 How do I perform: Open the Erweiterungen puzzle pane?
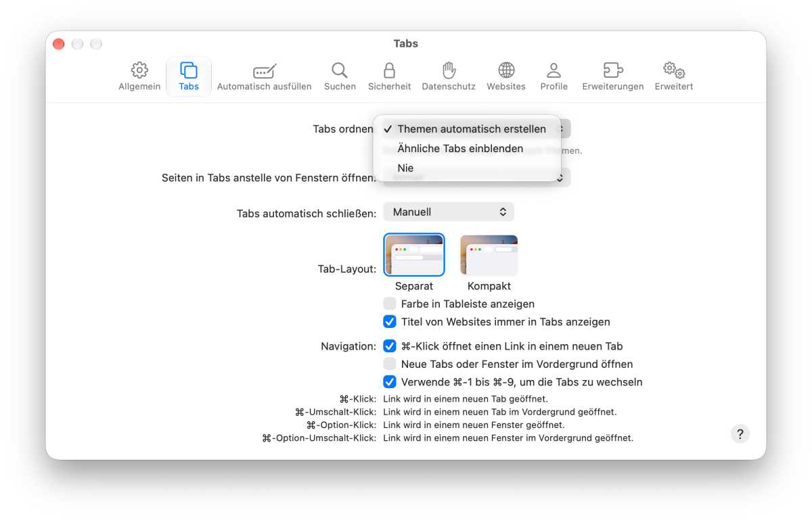click(613, 76)
